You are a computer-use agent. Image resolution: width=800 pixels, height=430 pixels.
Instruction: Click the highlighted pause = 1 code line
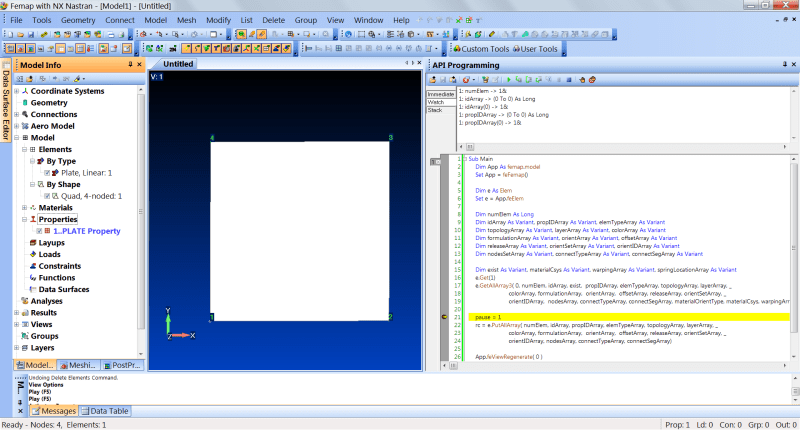coord(629,317)
